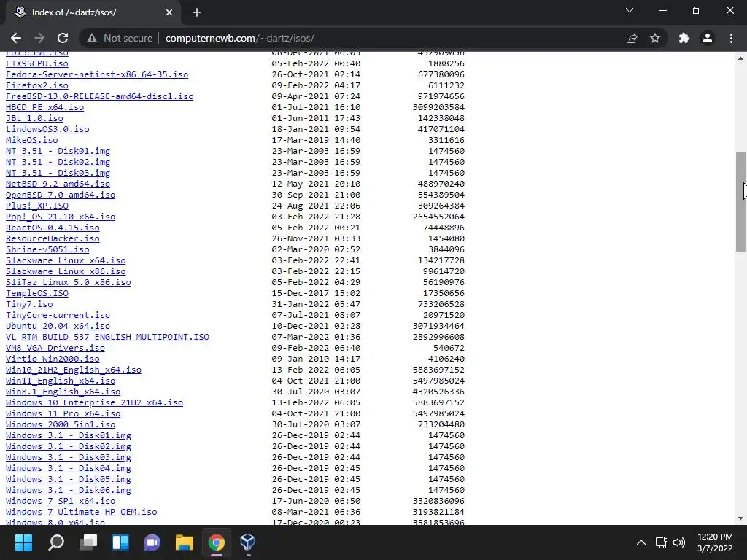Click Shrine-v5051.iso link

coord(47,249)
